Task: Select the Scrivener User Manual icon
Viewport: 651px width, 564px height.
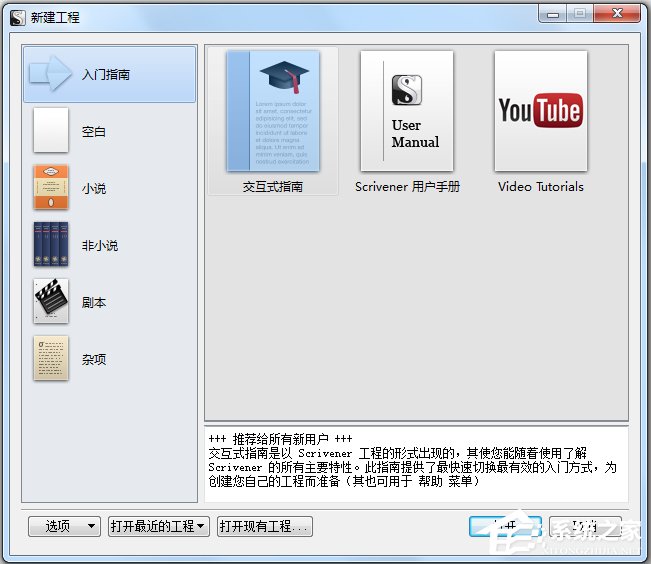Action: click(x=407, y=111)
